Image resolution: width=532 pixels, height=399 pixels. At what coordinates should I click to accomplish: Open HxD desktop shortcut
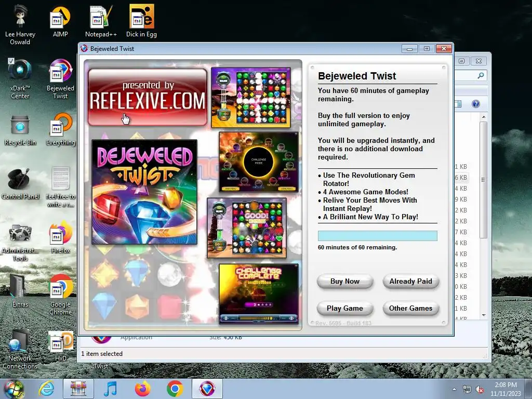tap(60, 346)
